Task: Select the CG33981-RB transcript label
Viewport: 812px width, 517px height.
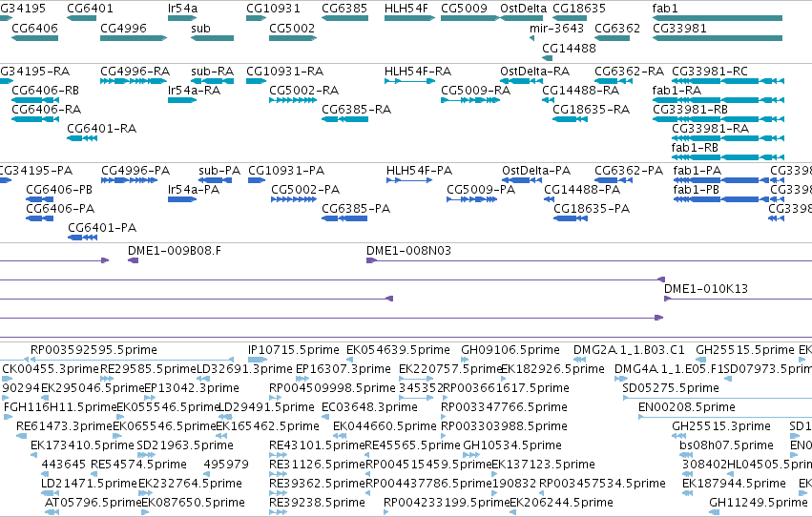Action: pyautogui.click(x=690, y=110)
